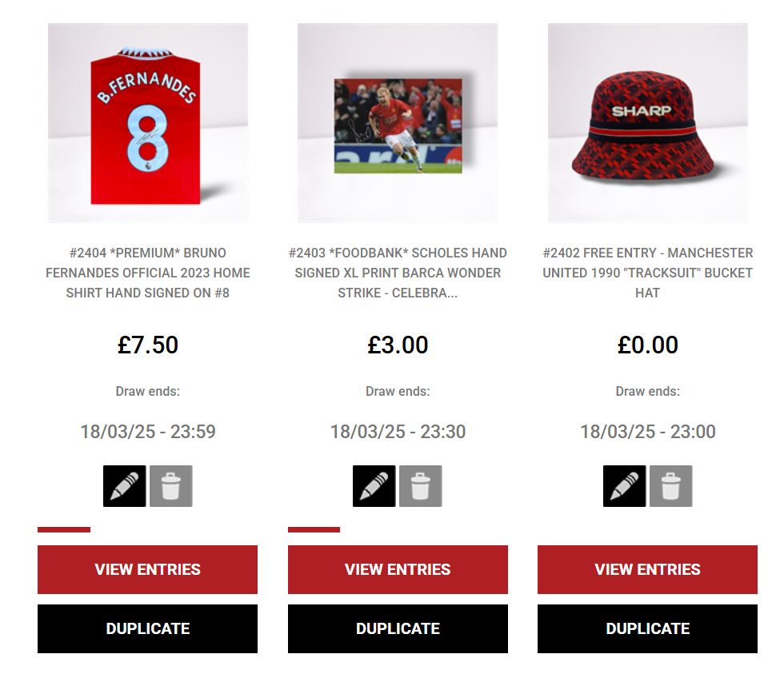This screenshot has width=784, height=674.
Task: Edit the Bruno Fernandes shirt listing with pencil icon
Action: pyautogui.click(x=125, y=486)
